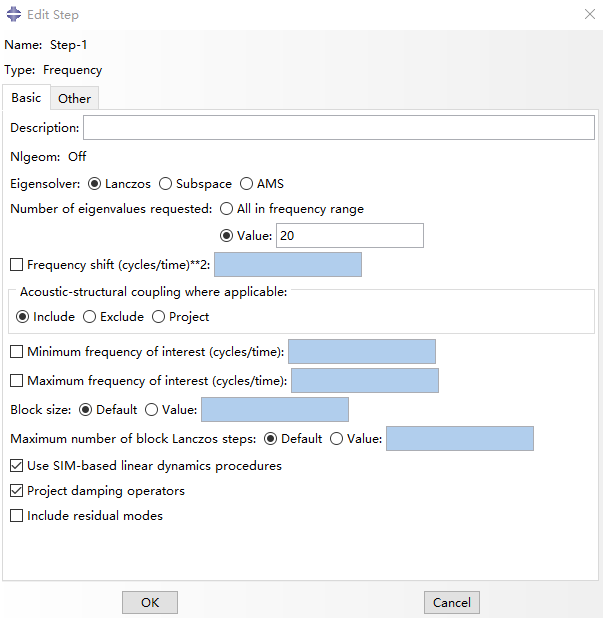Confirm the step with OK button

150,602
